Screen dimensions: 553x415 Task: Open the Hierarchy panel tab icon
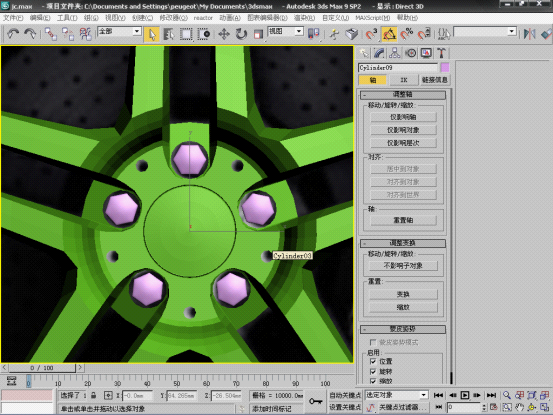(394, 53)
